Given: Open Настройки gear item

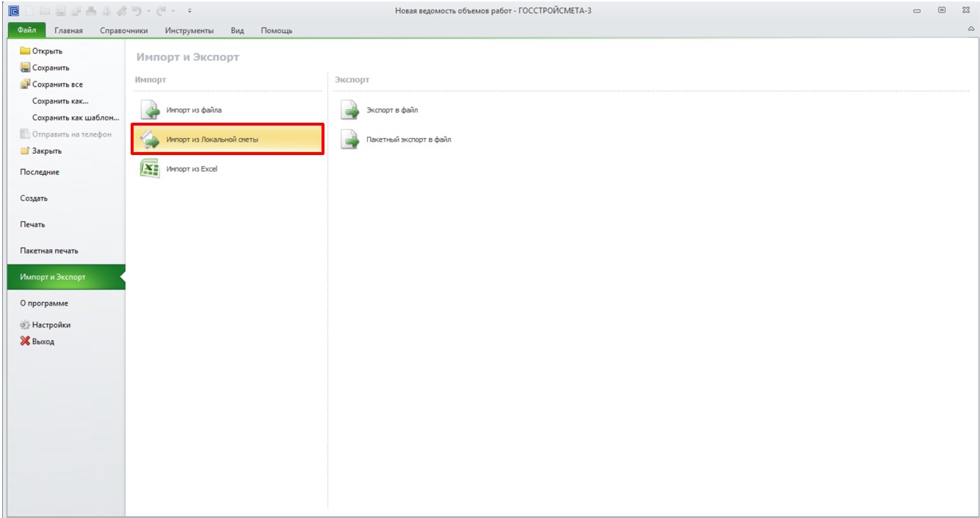Looking at the screenshot, I should 46,325.
